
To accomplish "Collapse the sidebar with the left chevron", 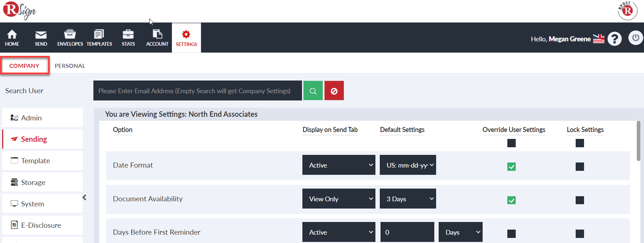I will click(84, 197).
